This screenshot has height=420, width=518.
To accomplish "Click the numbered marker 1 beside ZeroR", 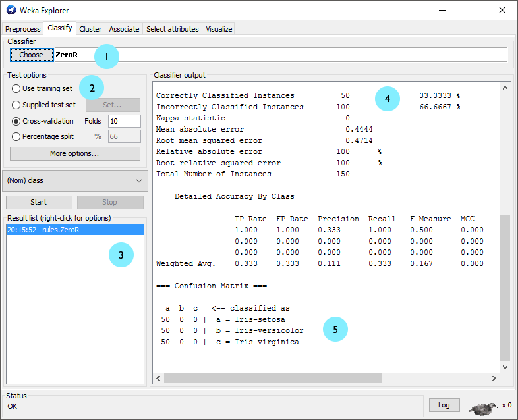I will click(107, 57).
